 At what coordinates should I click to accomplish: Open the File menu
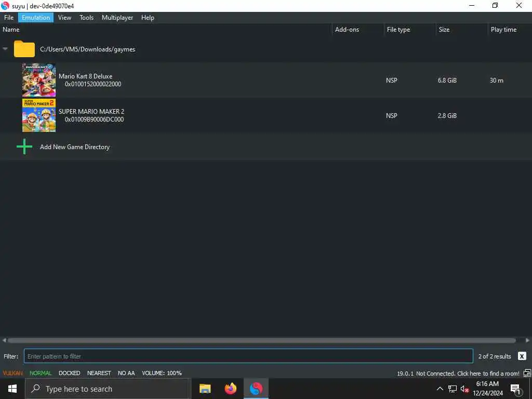click(9, 18)
